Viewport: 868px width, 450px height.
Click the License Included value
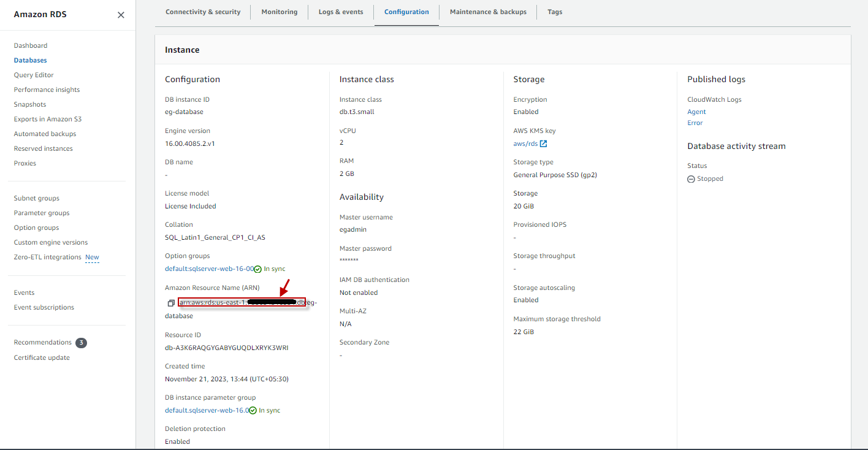point(191,206)
